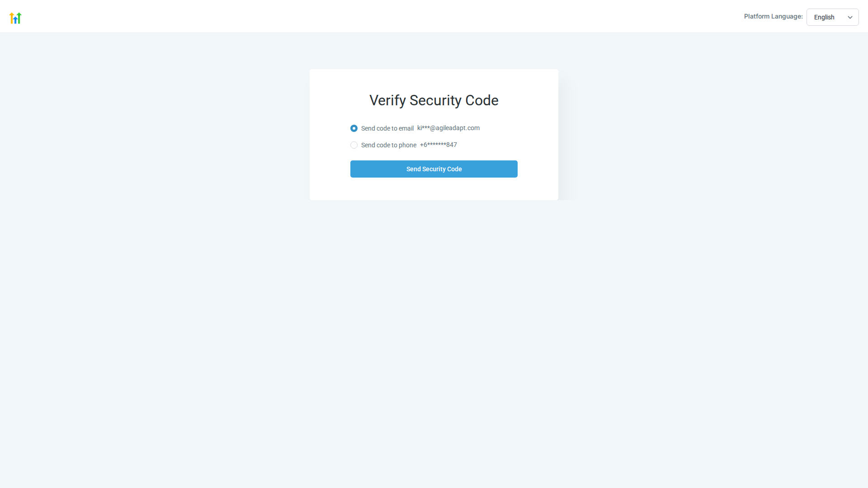Click the word "Security" in the blue button
The image size is (868, 488).
click(434, 169)
